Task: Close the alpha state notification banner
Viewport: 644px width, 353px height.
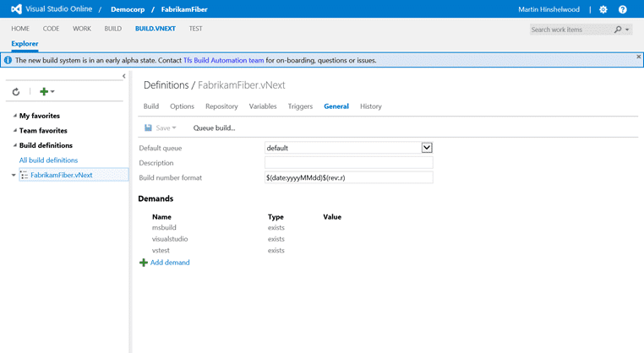Action: (639, 57)
